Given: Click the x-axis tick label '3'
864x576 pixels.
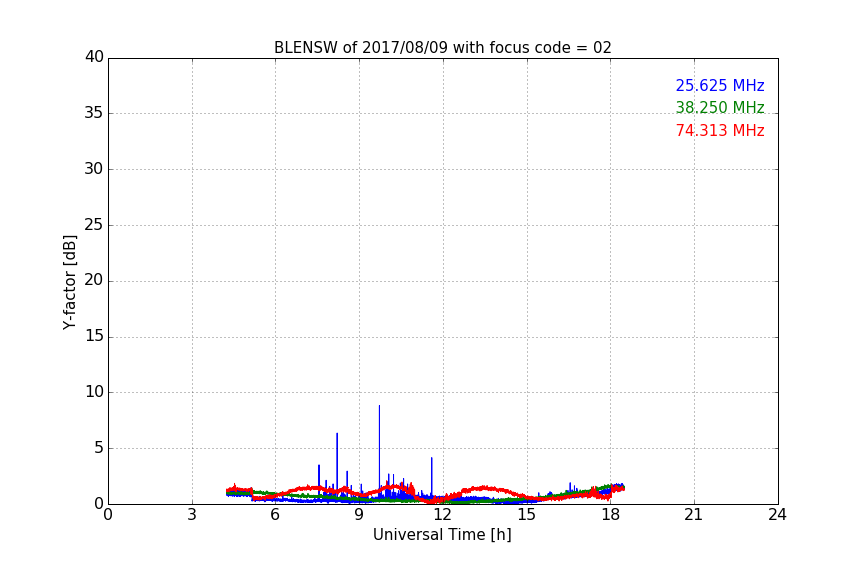Looking at the screenshot, I should (x=192, y=515).
